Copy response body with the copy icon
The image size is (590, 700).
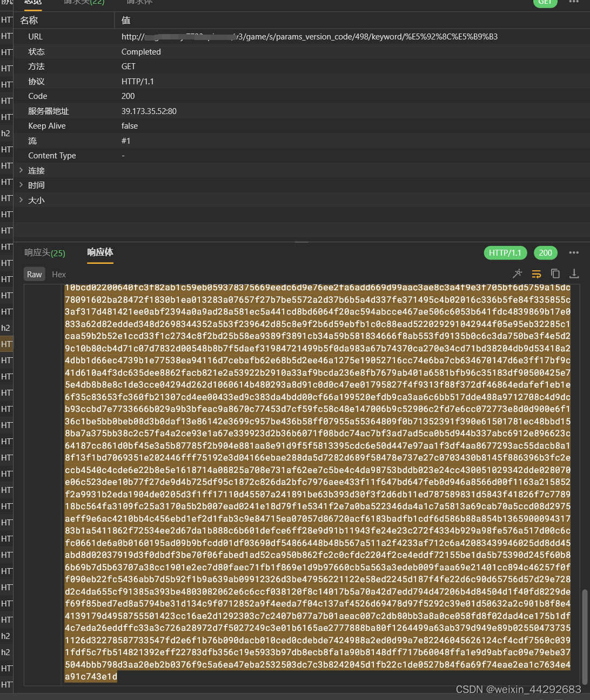pos(555,274)
